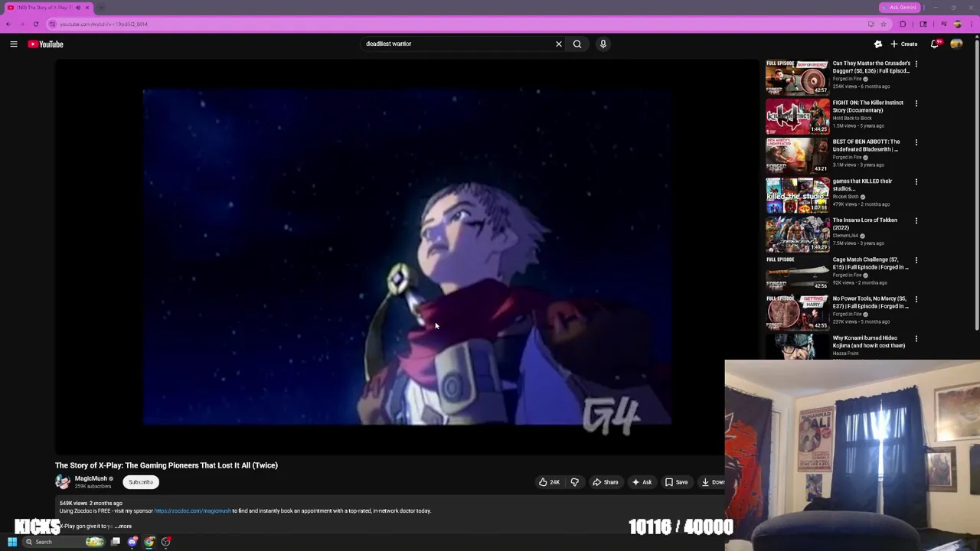Open the Chrome profile avatar

957,24
